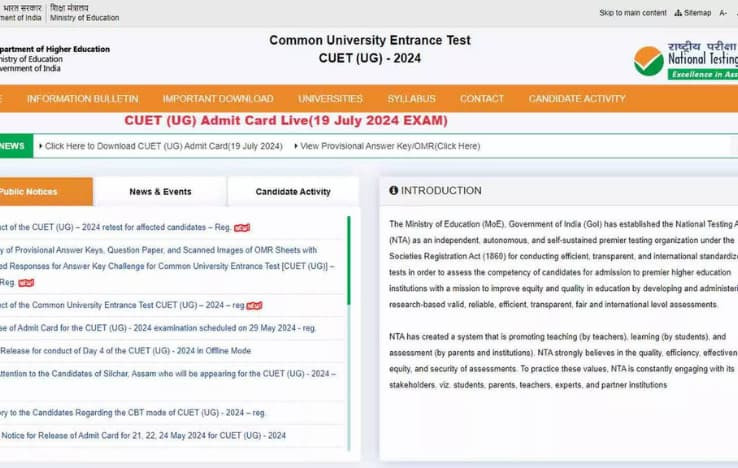Follow the Skip to main content link
Image resolution: width=738 pixels, height=468 pixels.
[633, 13]
